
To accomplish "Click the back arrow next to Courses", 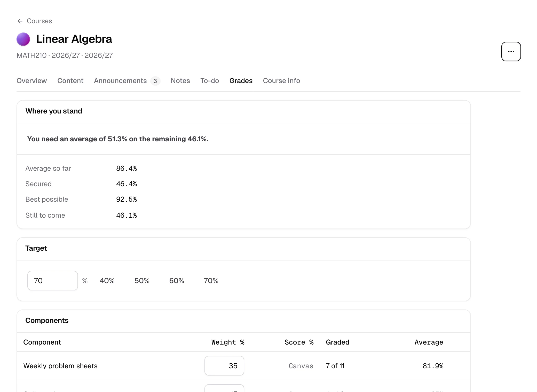I will 20,21.
